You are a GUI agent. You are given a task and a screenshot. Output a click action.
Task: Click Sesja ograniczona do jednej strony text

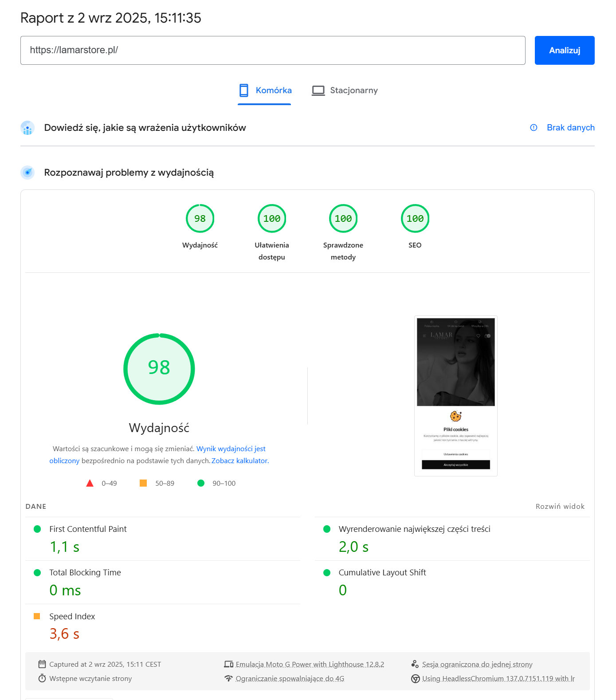coord(477,665)
